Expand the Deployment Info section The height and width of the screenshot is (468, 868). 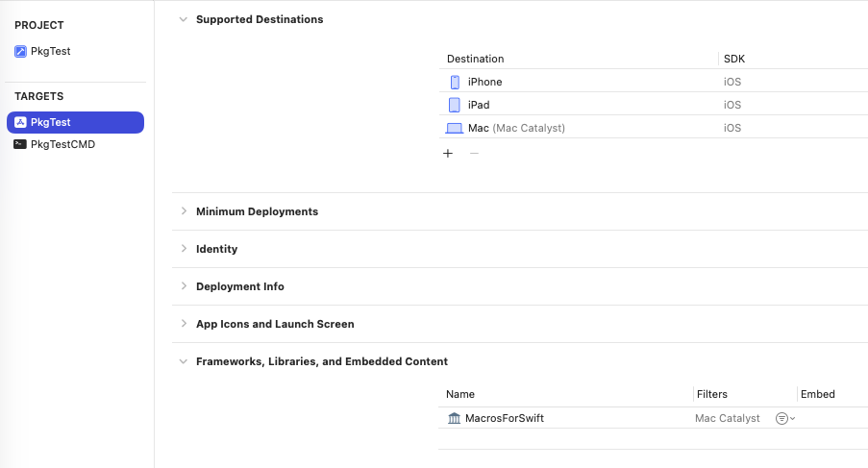tap(183, 286)
